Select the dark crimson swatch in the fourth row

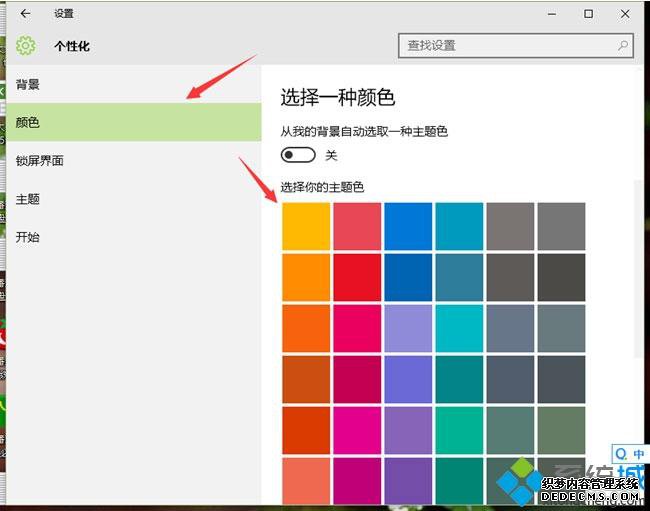(357, 379)
